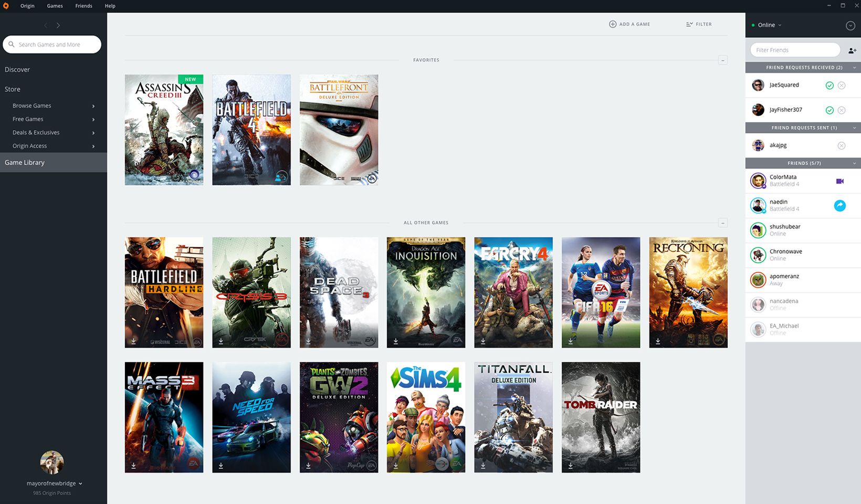Collapse the Friend Requests Received section

click(x=853, y=67)
